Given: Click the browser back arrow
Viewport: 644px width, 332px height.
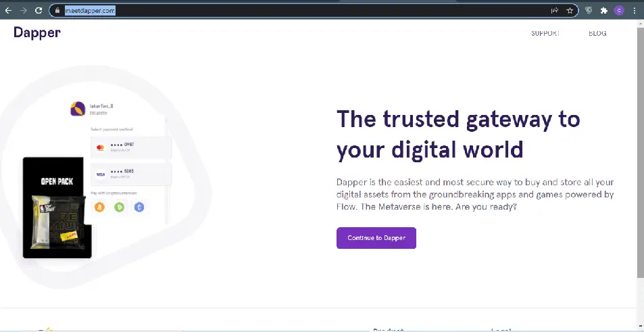Looking at the screenshot, I should click(8, 10).
